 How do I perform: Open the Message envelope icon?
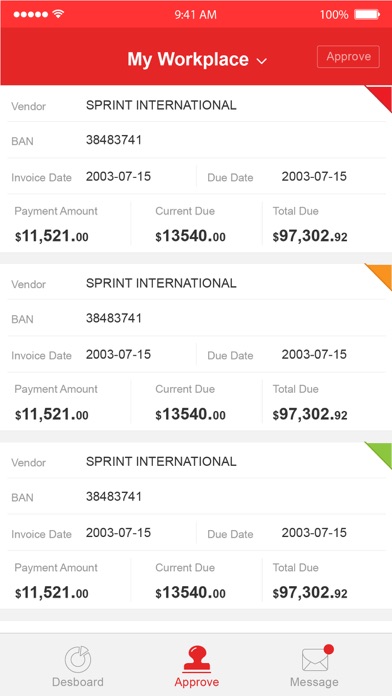pos(315,660)
